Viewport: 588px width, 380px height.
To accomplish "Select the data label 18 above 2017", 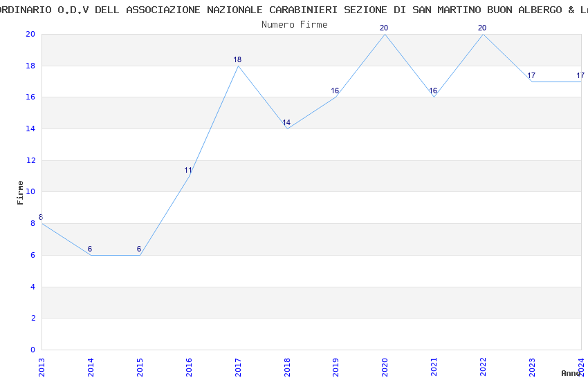I will tap(237, 59).
